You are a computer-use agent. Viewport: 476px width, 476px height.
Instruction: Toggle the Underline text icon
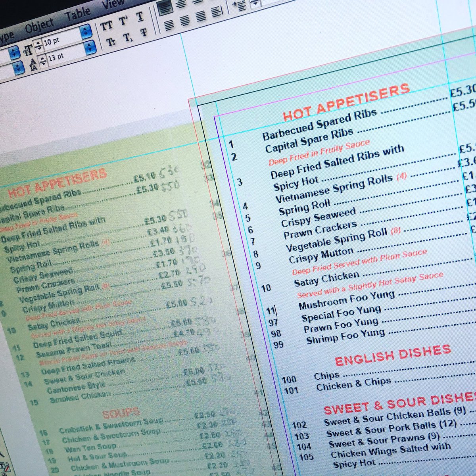(x=140, y=17)
